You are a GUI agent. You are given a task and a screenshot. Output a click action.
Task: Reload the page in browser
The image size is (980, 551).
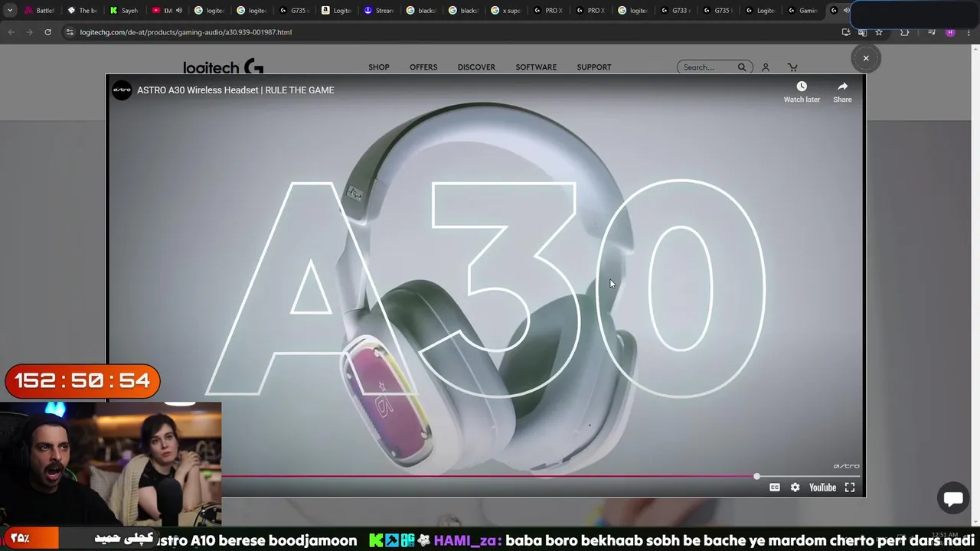click(47, 32)
